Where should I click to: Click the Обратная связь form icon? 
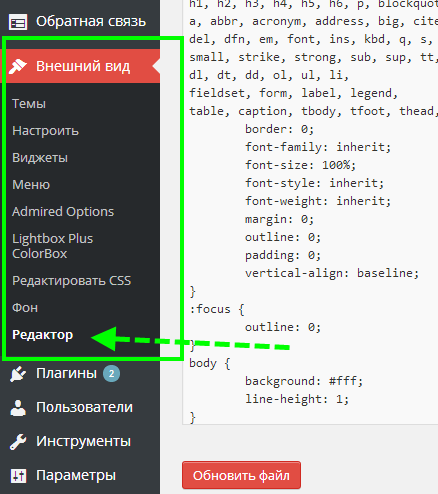tap(18, 22)
